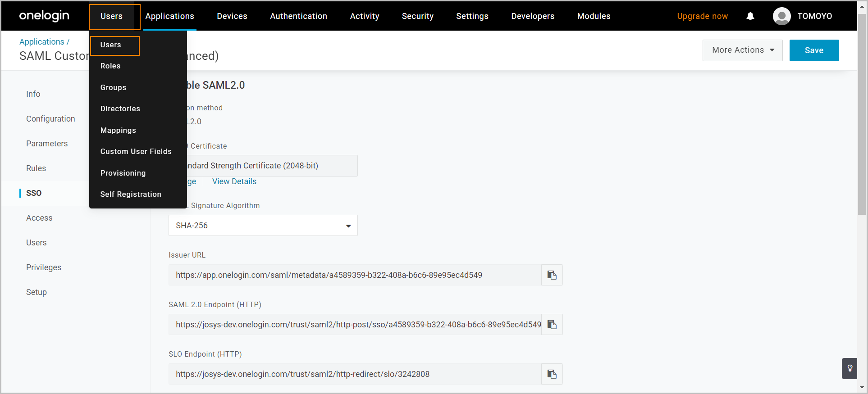Copy the Issuer URL with clipboard icon
The image size is (868, 394).
point(552,275)
